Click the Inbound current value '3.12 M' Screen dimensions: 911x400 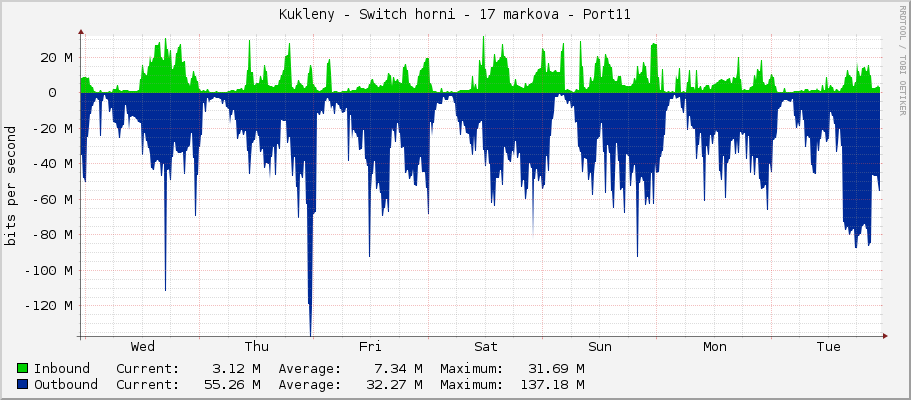236,369
